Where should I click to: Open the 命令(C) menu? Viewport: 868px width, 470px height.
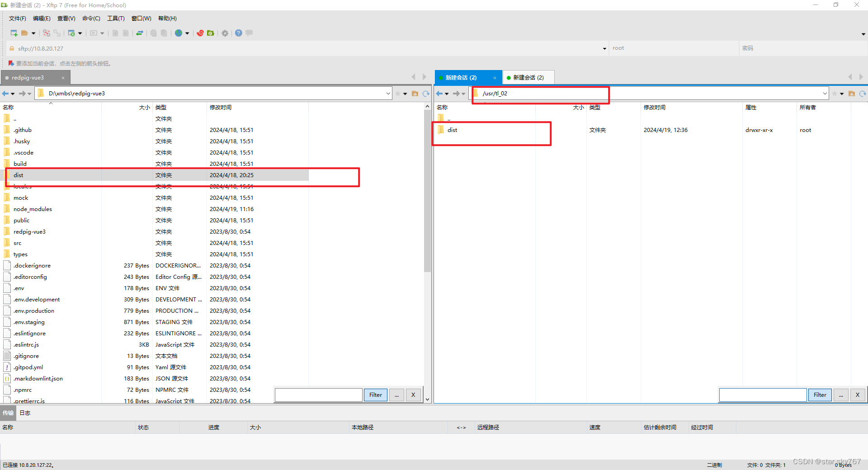coord(91,19)
